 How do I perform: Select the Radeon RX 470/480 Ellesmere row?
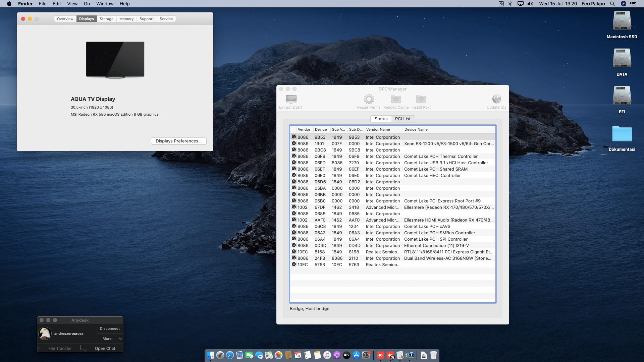click(x=392, y=207)
